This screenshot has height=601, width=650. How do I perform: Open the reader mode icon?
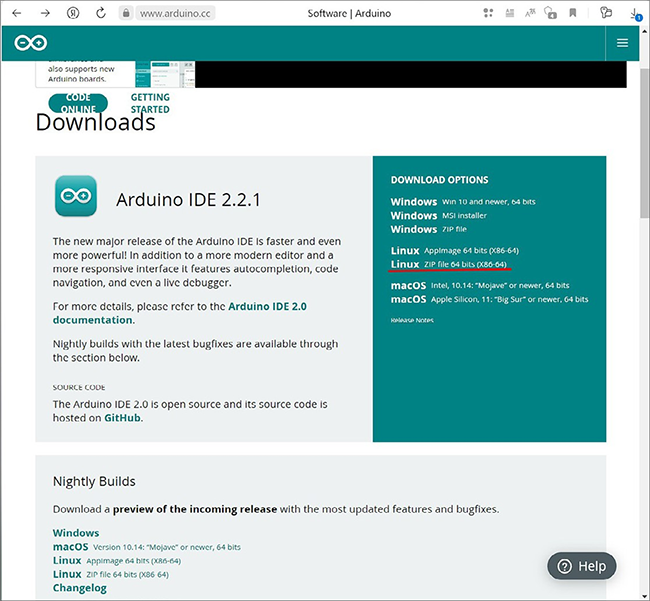pos(509,13)
